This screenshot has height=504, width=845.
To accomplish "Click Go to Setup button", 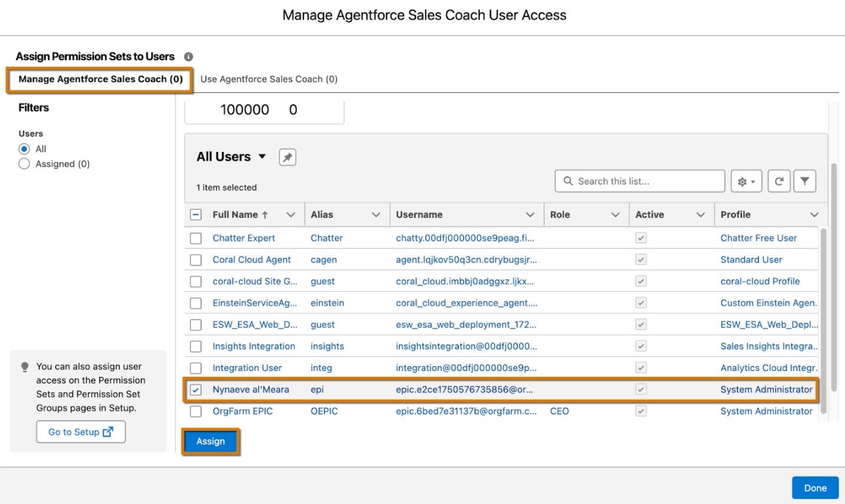I will pos(81,432).
